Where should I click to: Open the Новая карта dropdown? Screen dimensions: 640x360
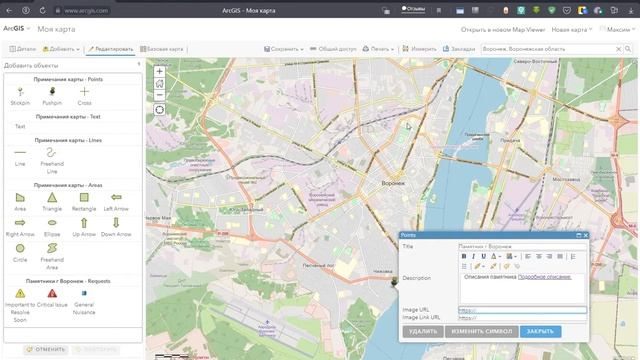[x=571, y=29]
